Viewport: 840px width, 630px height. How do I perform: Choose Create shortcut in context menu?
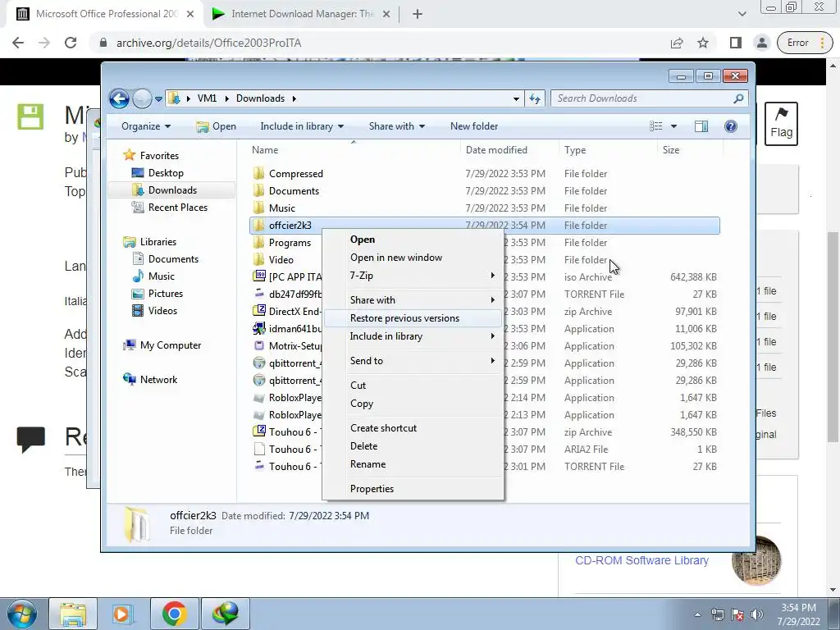[x=413, y=428]
